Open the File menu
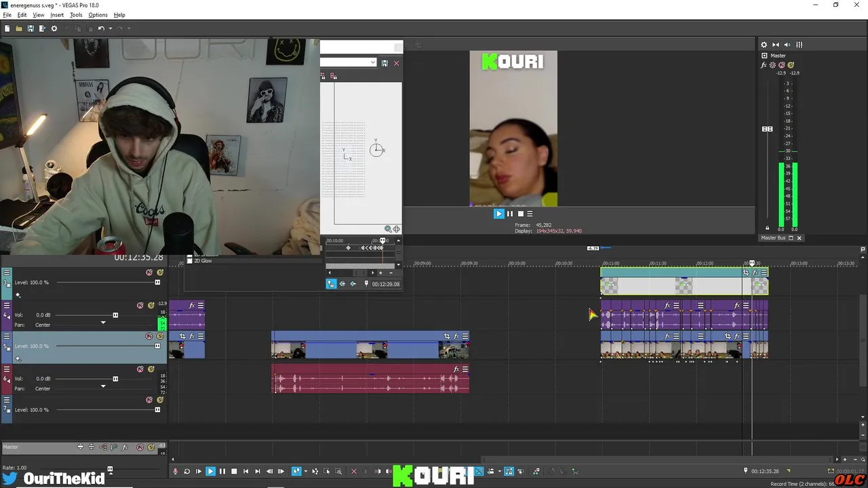 7,15
